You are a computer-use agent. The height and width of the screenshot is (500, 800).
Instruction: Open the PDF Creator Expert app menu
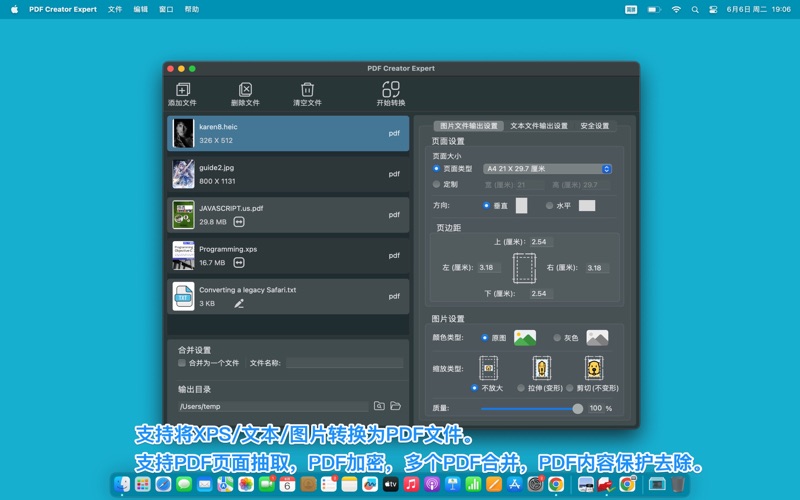click(x=63, y=9)
